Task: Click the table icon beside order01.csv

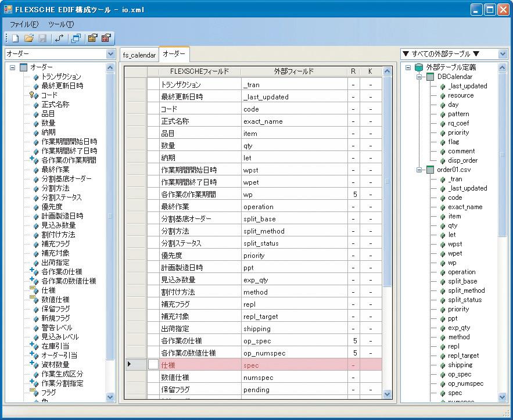Action: 430,170
